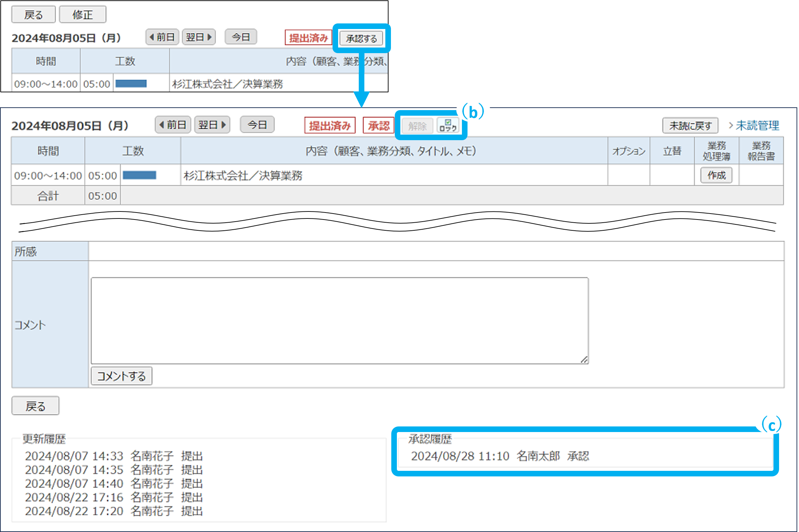
Task: Open the 未読管理 link
Action: point(757,125)
